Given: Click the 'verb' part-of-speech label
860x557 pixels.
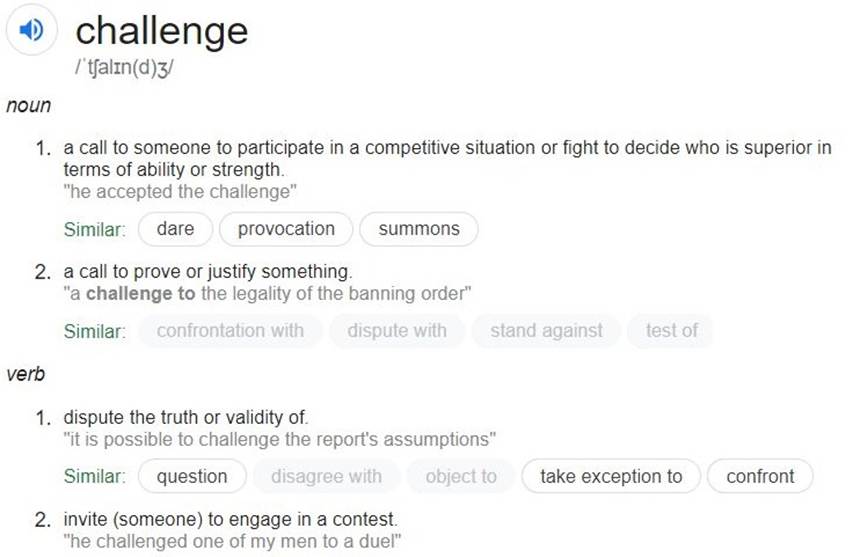Looking at the screenshot, I should pos(25,374).
